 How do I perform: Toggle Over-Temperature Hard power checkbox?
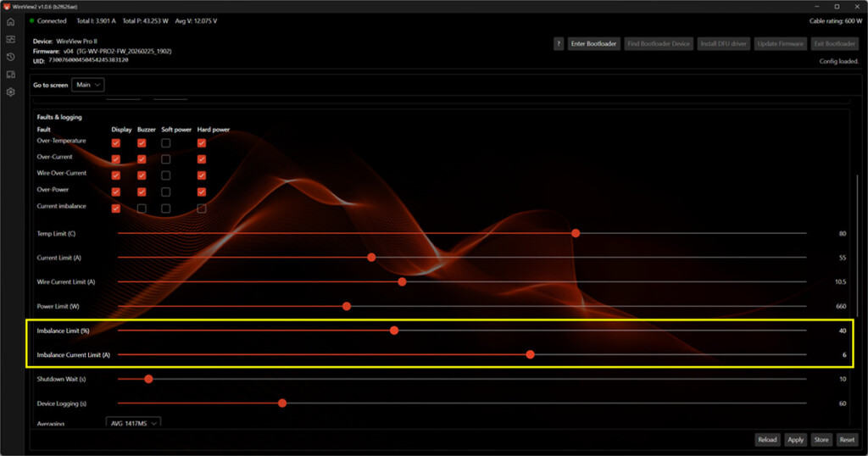click(202, 142)
